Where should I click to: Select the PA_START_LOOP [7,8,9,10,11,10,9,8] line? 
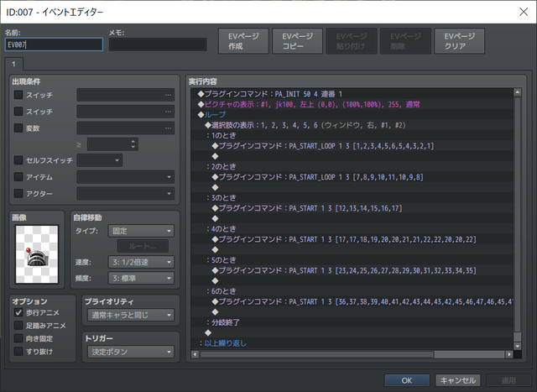352,177
